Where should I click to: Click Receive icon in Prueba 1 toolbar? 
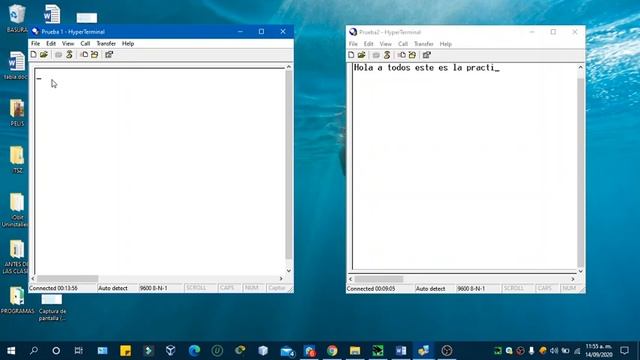click(x=94, y=54)
